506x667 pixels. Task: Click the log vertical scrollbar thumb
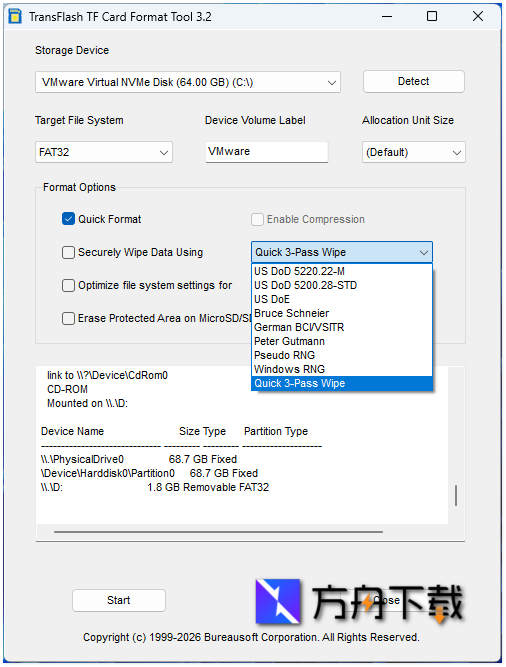pyautogui.click(x=456, y=496)
